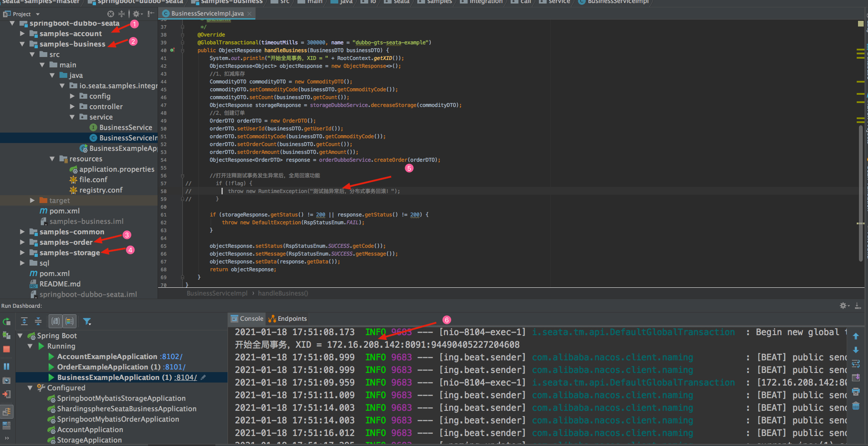This screenshot has width=868, height=446.
Task: Click the hide Run Dashboard panel icon
Action: coord(858,306)
